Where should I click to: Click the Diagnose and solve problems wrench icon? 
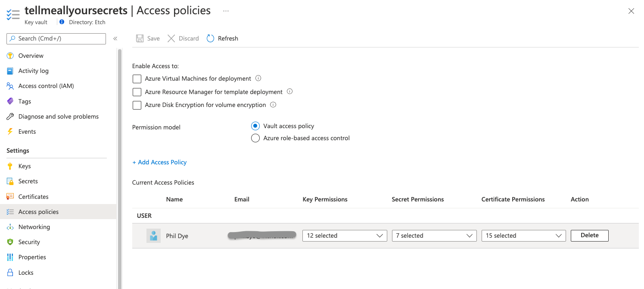tap(10, 116)
